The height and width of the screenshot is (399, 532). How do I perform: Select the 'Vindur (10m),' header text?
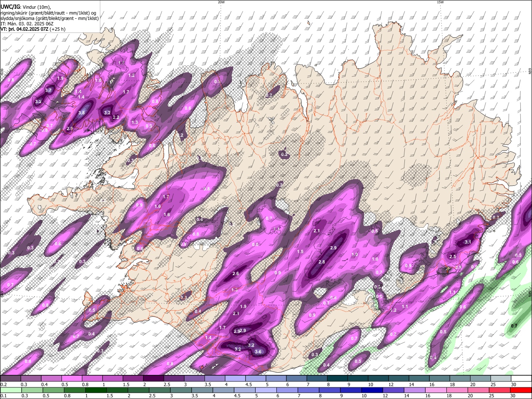pos(37,7)
